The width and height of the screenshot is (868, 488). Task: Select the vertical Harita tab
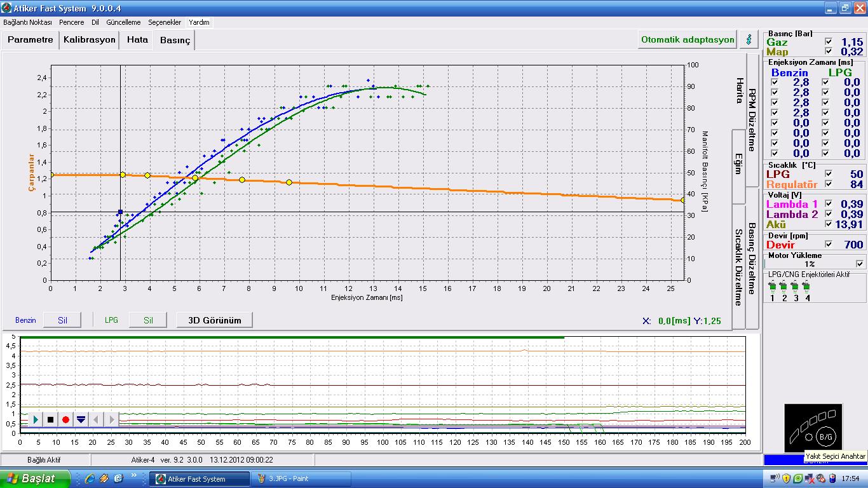[739, 91]
